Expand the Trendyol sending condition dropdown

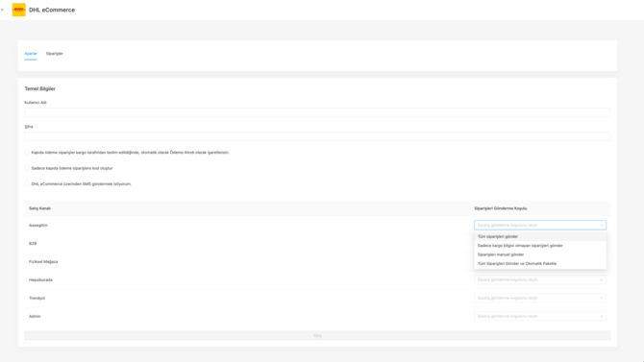click(x=540, y=298)
